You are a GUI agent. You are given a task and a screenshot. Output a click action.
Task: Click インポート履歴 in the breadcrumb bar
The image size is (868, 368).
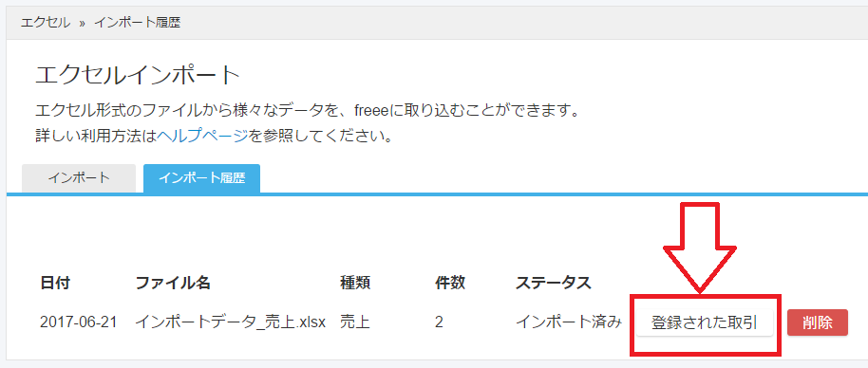click(x=138, y=23)
